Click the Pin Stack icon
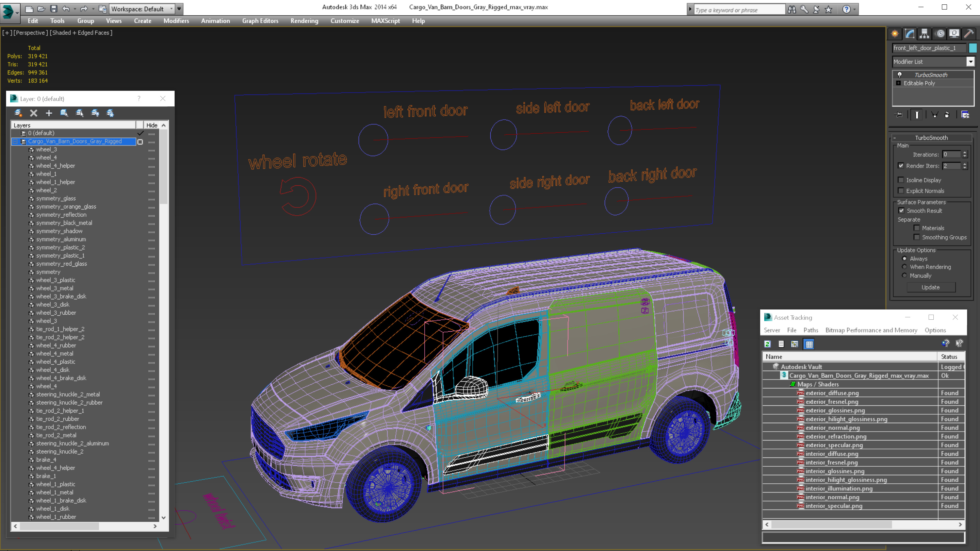Viewport: 980px width, 551px height. pos(899,115)
